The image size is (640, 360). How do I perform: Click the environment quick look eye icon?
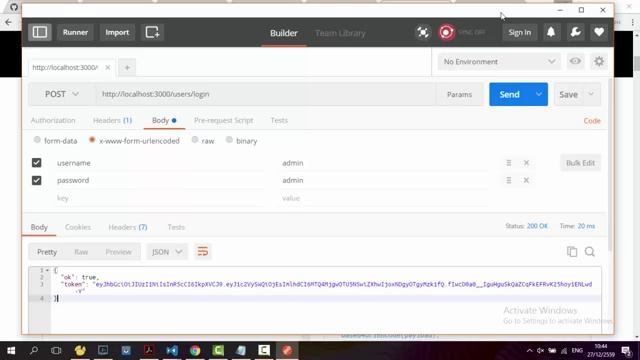576,62
